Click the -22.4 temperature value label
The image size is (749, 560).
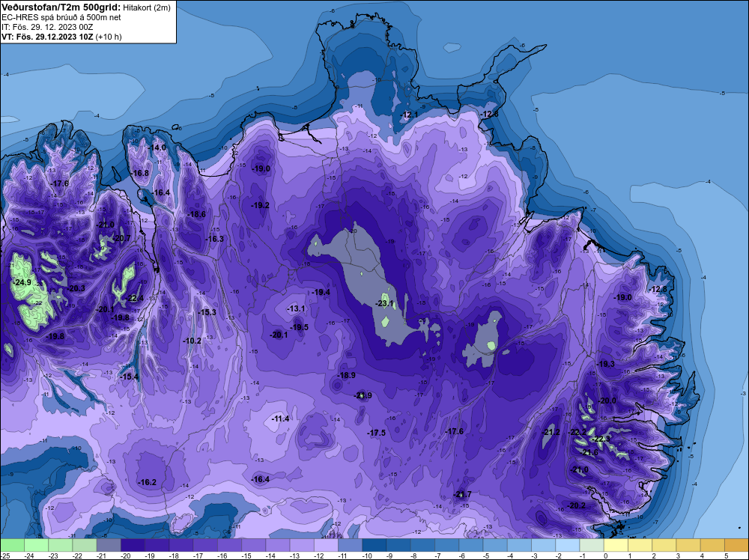pos(135,299)
